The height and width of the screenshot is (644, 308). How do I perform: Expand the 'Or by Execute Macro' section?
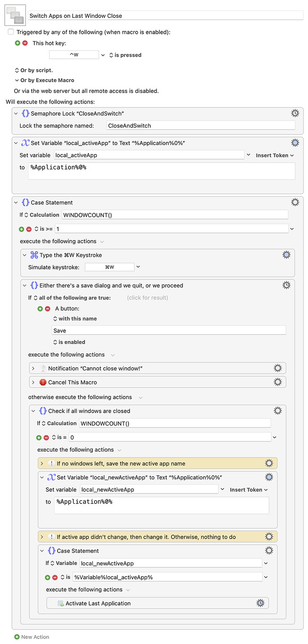point(17,80)
